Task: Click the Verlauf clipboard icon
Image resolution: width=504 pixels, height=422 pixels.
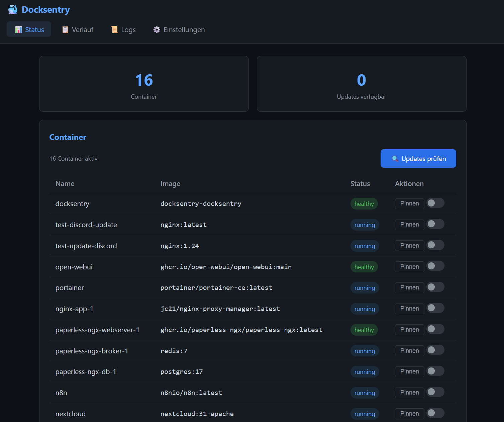Action: point(65,30)
